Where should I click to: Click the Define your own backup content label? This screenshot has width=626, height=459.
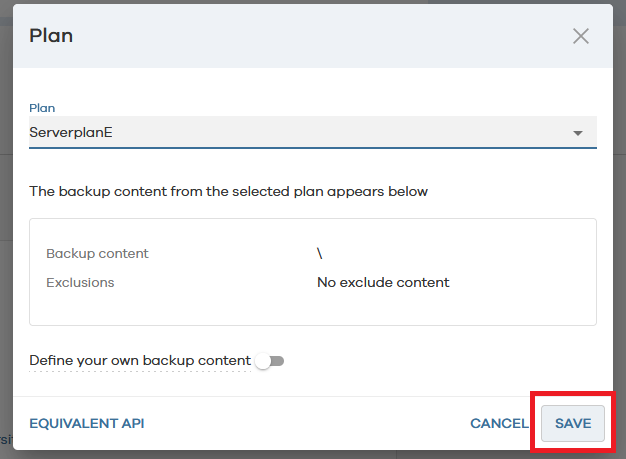pos(140,360)
